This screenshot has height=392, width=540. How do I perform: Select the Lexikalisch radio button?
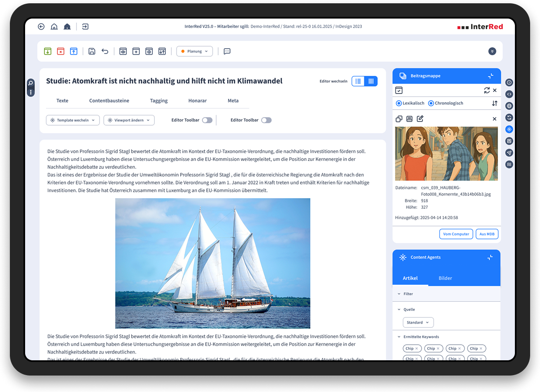pos(398,103)
